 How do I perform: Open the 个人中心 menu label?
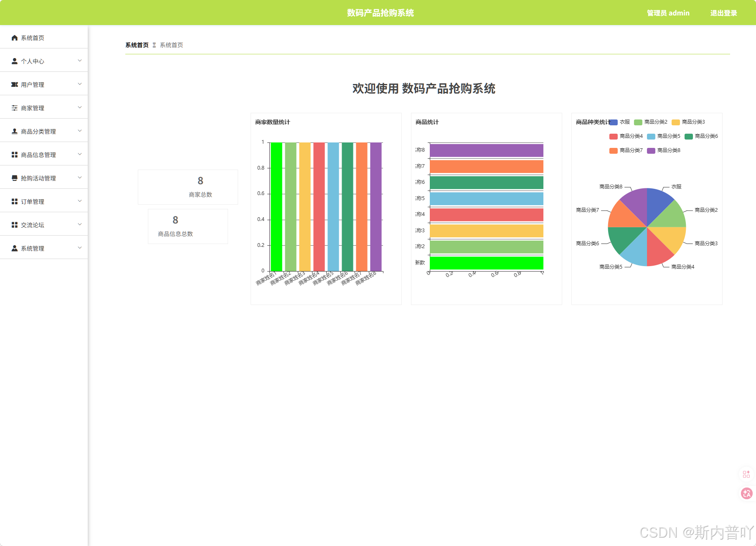tap(33, 61)
